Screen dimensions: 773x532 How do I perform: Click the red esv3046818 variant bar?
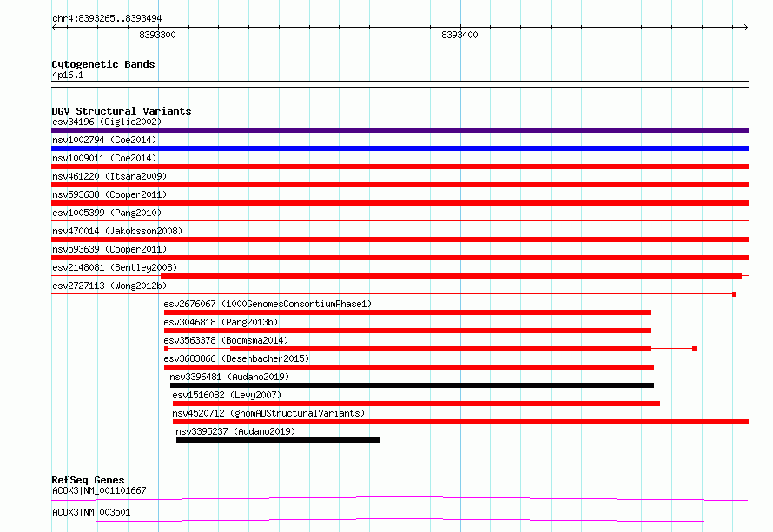pos(407,331)
